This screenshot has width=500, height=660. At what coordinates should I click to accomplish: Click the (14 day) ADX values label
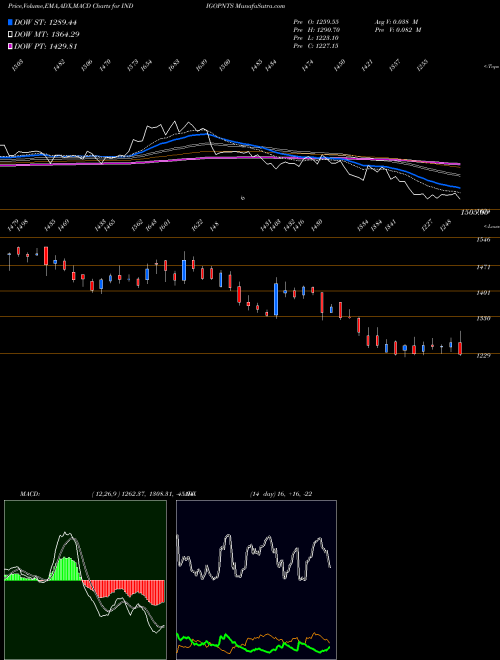281,494
